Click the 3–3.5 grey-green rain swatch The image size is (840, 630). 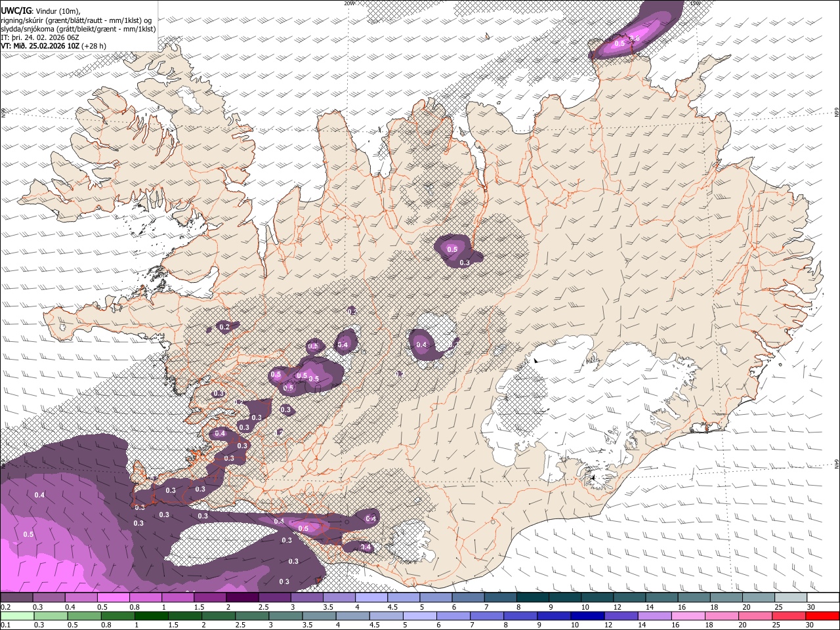[x=285, y=616]
